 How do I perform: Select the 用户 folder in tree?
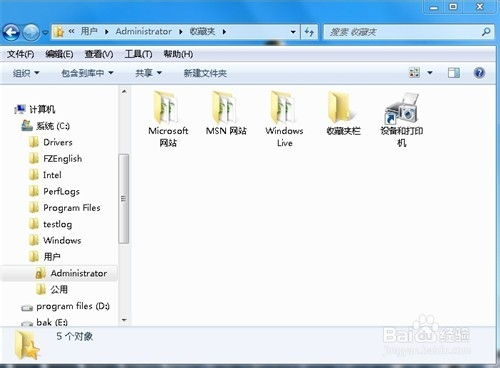click(x=52, y=257)
